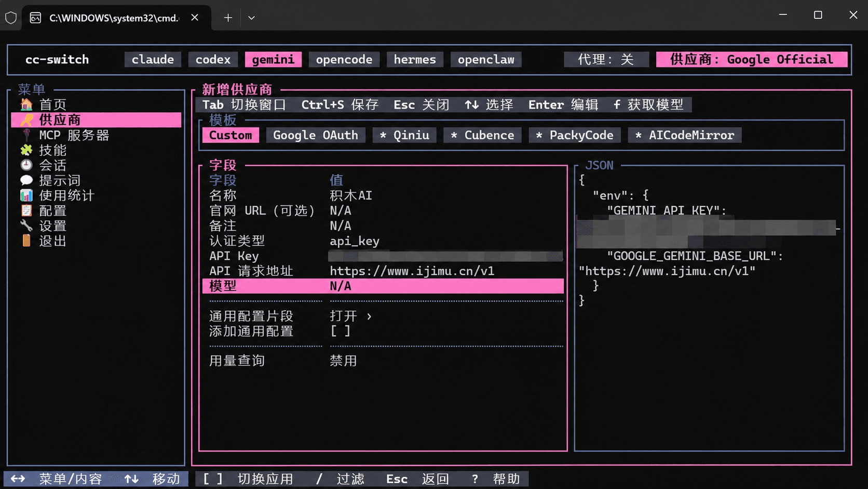Click the [ ] 切换应用 status bar hint
The image size is (868, 489).
click(x=248, y=479)
